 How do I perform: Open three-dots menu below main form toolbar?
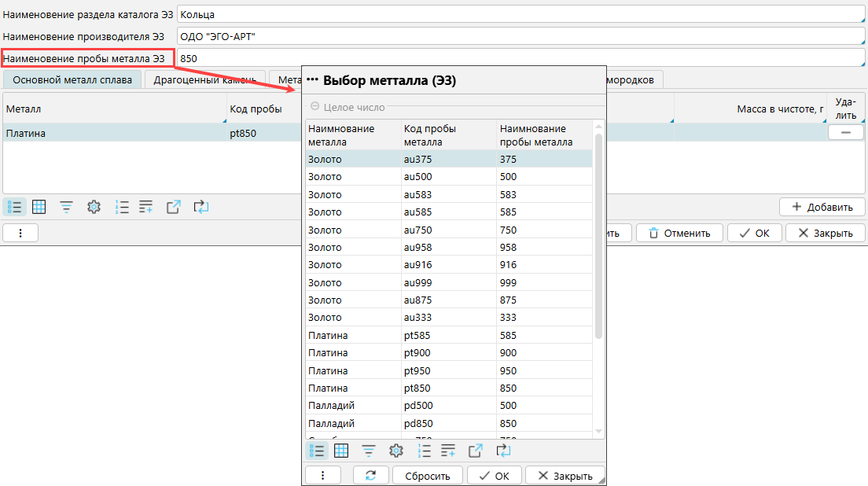[x=21, y=233]
